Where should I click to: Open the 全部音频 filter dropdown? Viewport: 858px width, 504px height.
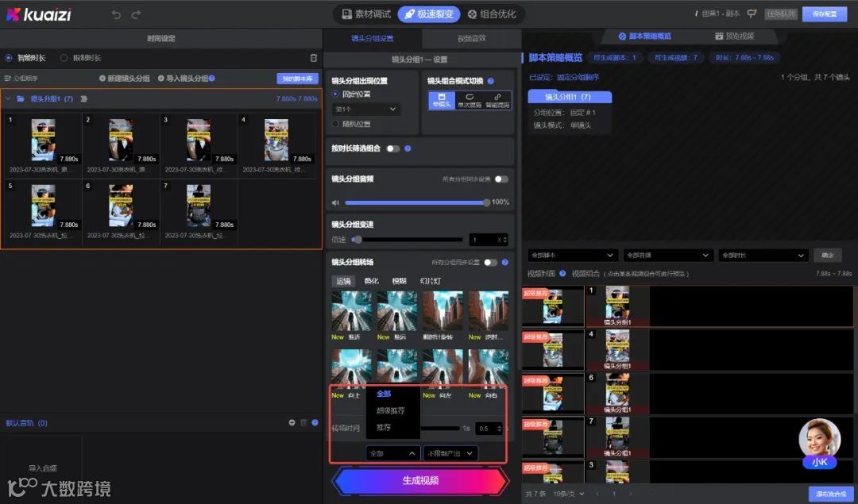pos(667,256)
